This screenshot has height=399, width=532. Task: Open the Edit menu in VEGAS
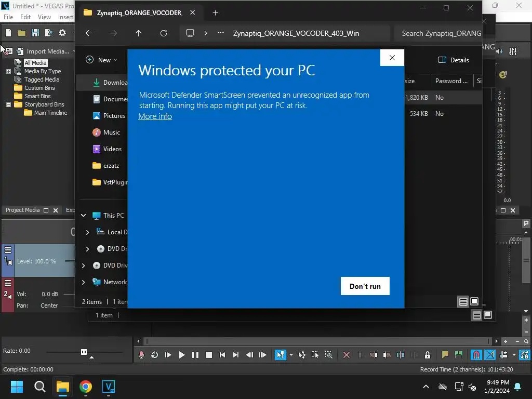tap(25, 17)
